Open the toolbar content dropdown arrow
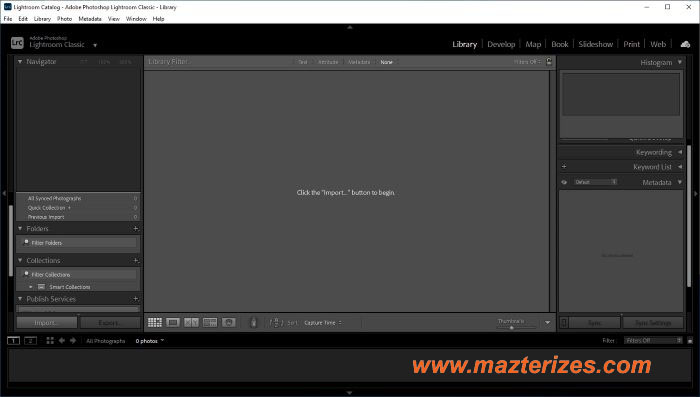Image resolution: width=700 pixels, height=397 pixels. pos(547,322)
